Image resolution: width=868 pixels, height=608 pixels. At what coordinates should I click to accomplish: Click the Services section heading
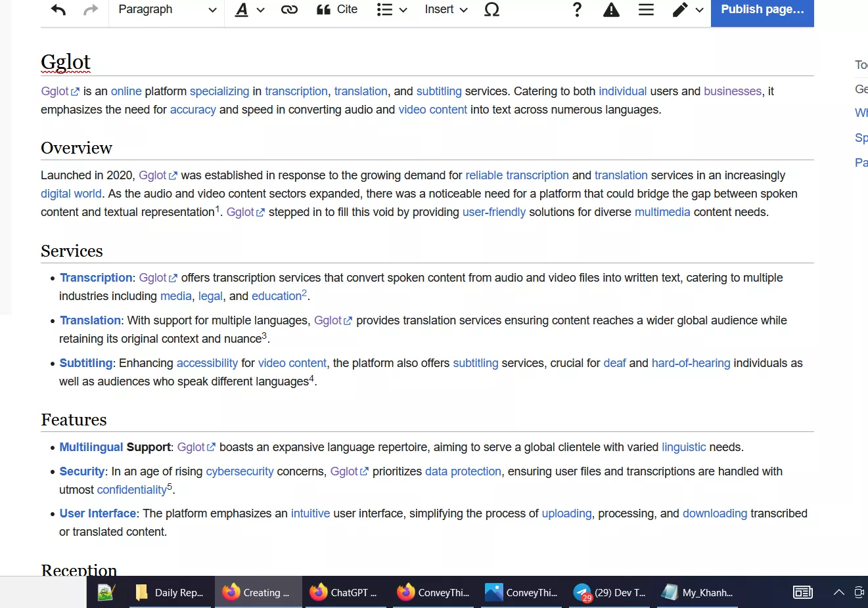tap(72, 251)
